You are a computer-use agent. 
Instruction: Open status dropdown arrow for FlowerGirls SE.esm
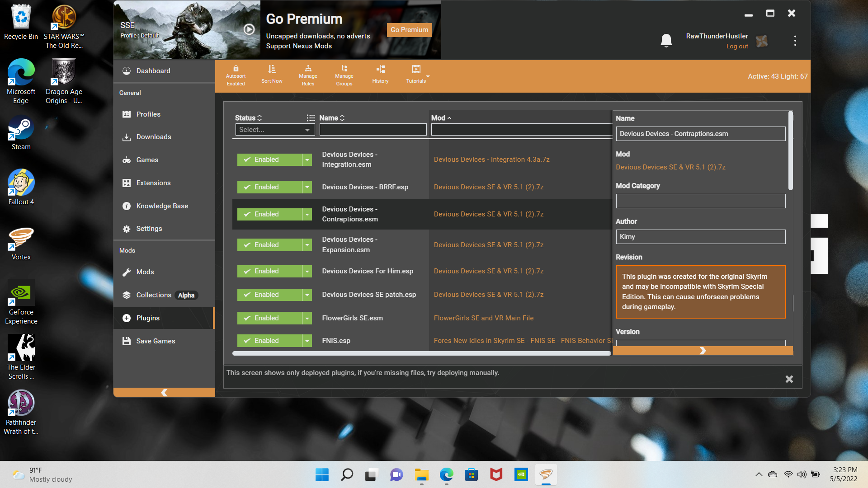pos(307,318)
